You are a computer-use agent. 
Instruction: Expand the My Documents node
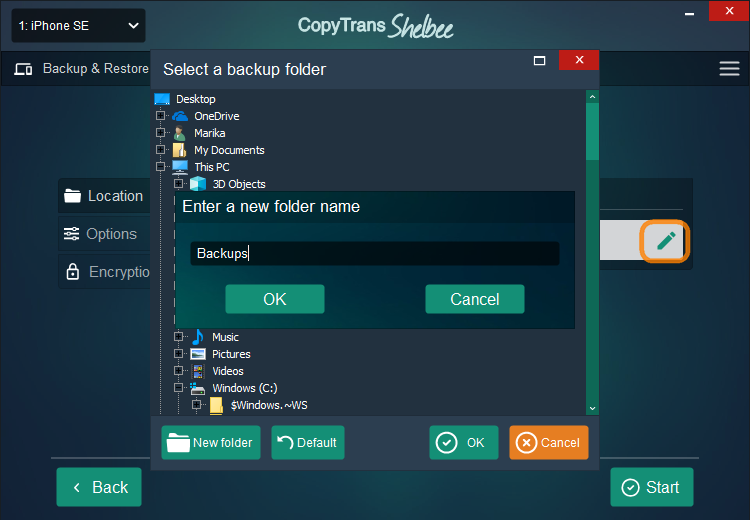click(161, 150)
